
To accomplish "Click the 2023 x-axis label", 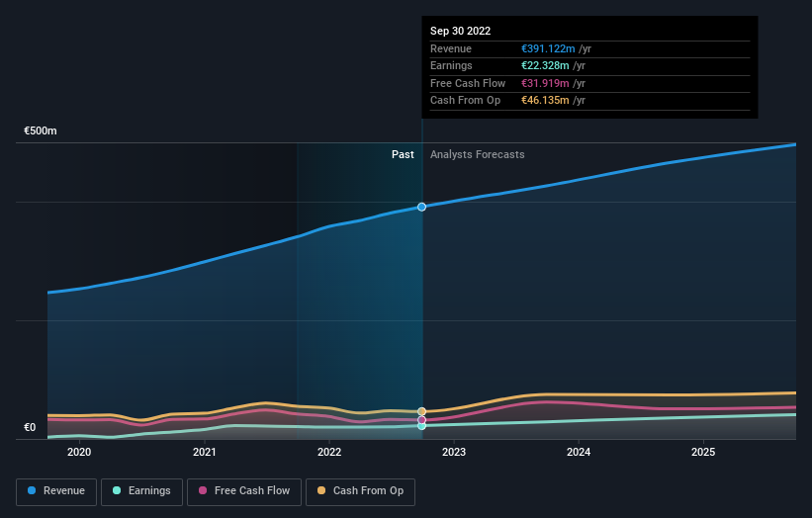I will 454,453.
